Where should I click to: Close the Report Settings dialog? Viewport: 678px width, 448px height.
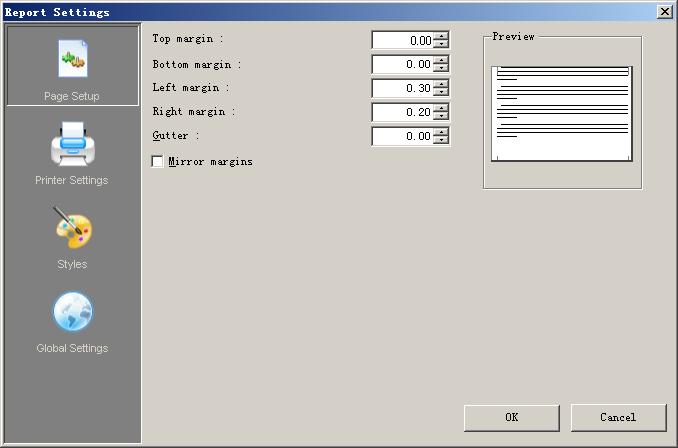[x=664, y=12]
